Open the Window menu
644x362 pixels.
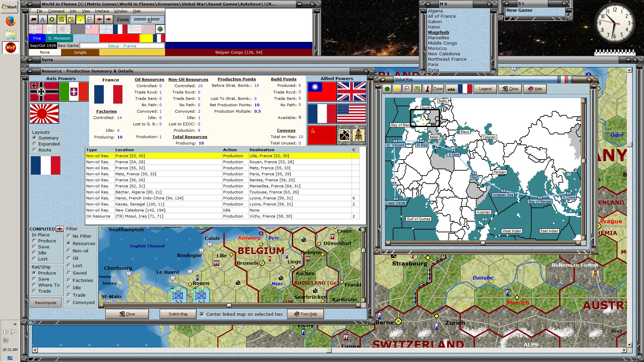click(x=120, y=11)
